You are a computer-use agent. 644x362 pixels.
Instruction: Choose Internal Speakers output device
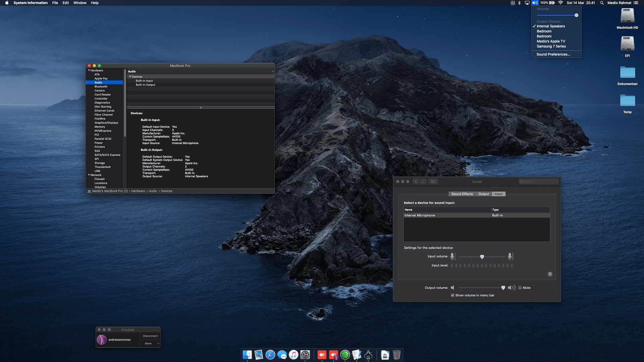point(551,26)
